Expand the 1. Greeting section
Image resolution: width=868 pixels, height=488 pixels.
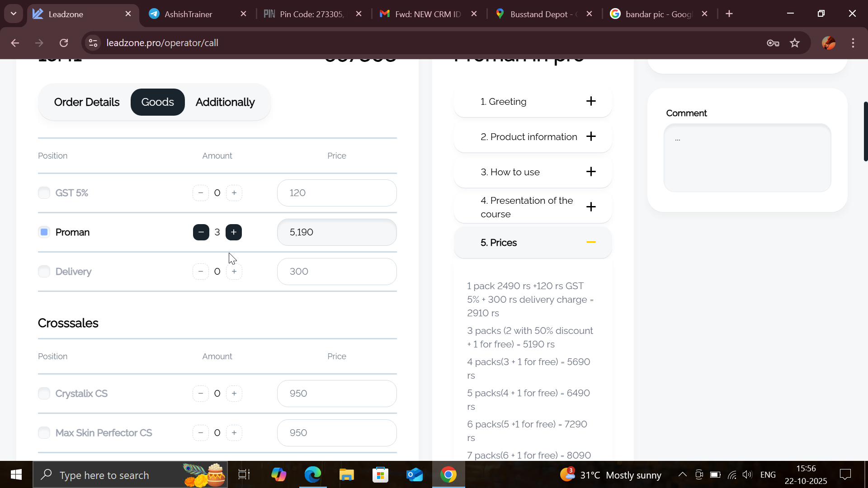pyautogui.click(x=591, y=101)
